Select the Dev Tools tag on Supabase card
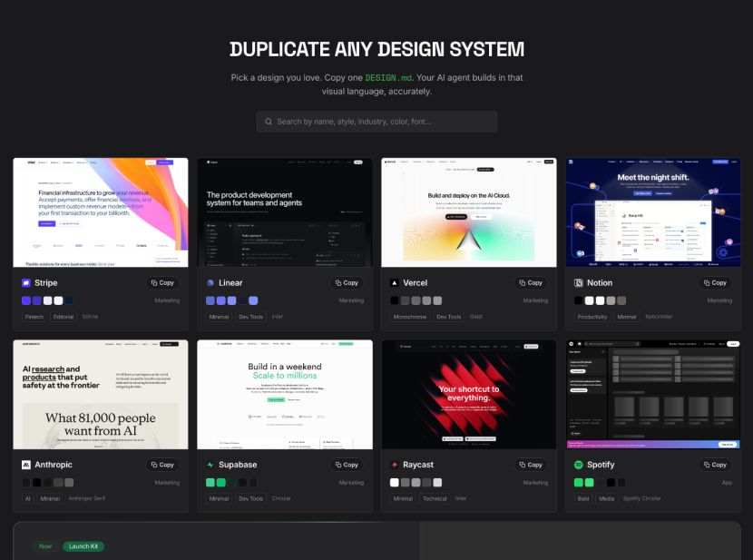Screen dimensions: 753x560 [250, 499]
